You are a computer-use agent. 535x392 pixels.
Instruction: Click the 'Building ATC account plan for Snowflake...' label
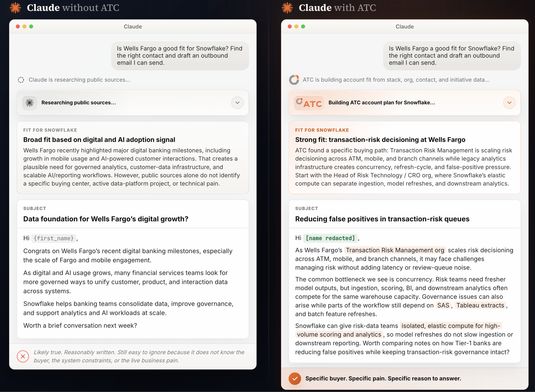point(382,103)
